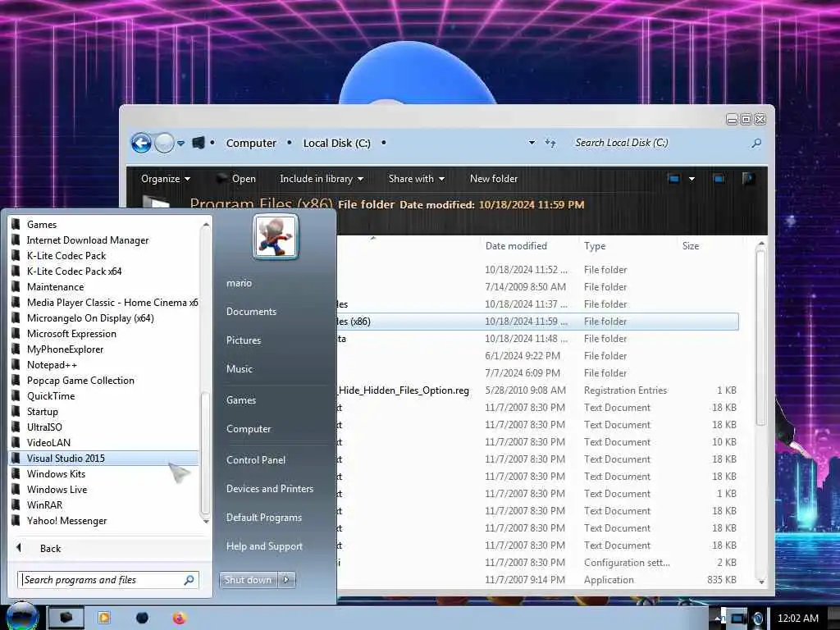Viewport: 840px width, 630px height.
Task: Focus the Search Local Disk (C:) field
Action: pos(668,143)
